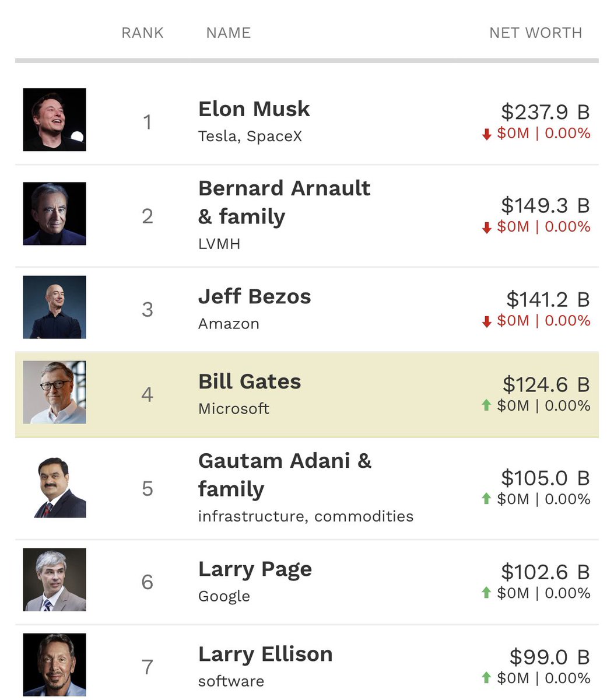Click the red down arrow beside Elon Musk's net worth
Screen dimensions: 614x700
click(x=487, y=135)
